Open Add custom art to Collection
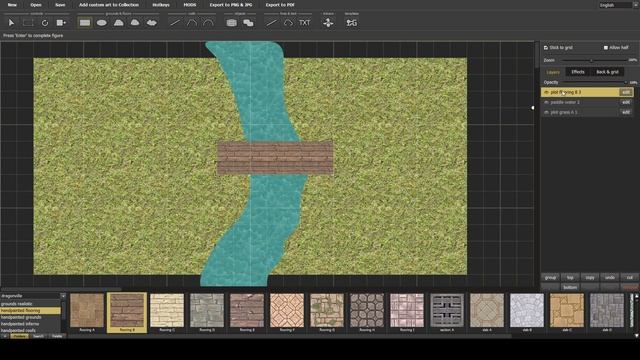 tap(109, 5)
